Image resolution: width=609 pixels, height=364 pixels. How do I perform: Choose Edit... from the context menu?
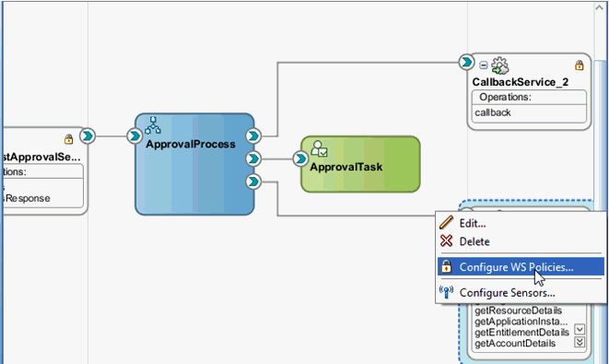pos(521,223)
